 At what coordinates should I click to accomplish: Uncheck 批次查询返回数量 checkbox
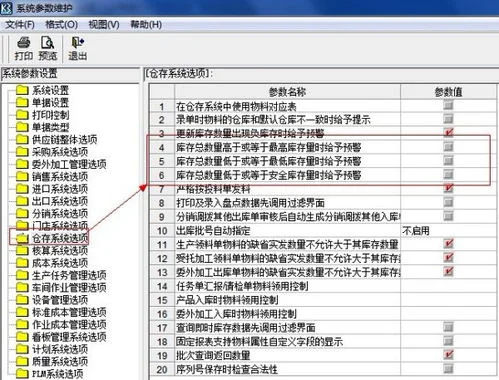448,355
